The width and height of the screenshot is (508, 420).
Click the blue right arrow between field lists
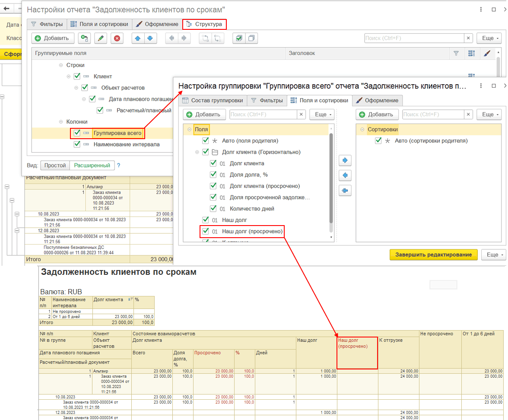point(345,160)
